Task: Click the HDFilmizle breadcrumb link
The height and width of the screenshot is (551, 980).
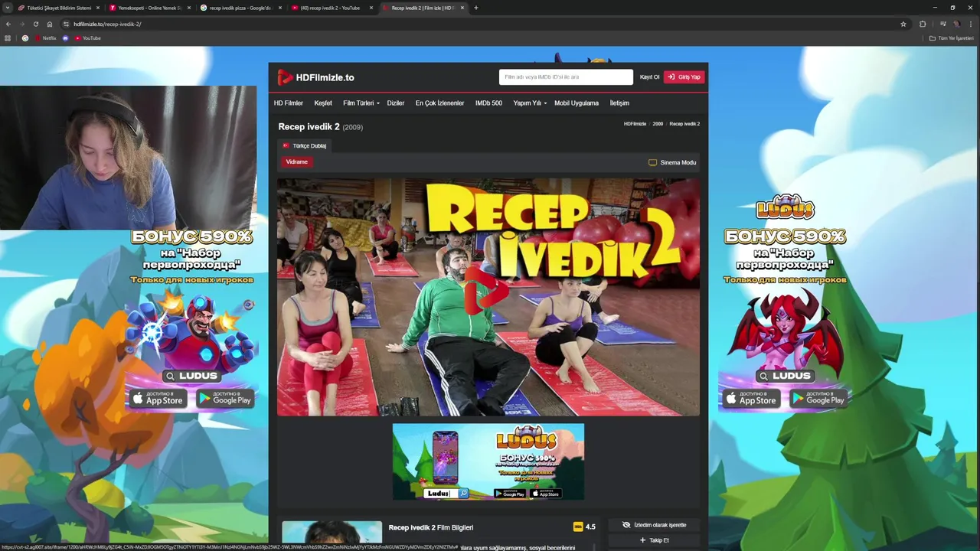Action: (x=635, y=124)
